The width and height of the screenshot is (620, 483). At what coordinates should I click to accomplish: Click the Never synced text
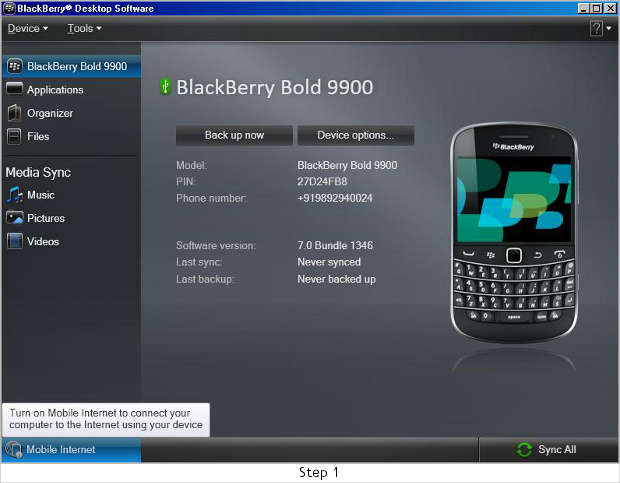[329, 262]
